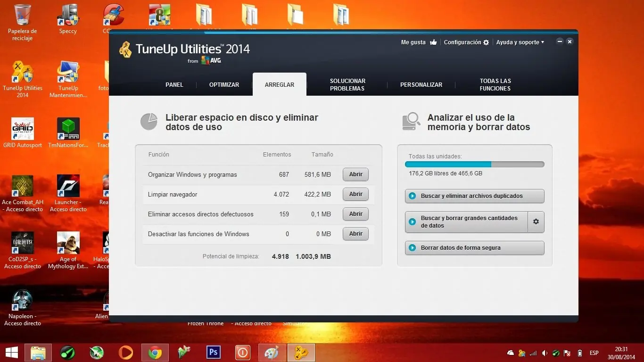Click the disk usage bar for Todas las unidades
Screen dimensions: 644x362
coord(474,165)
